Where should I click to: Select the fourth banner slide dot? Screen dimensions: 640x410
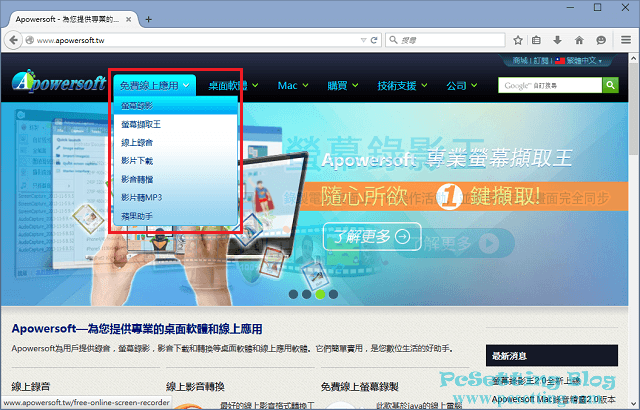point(333,294)
